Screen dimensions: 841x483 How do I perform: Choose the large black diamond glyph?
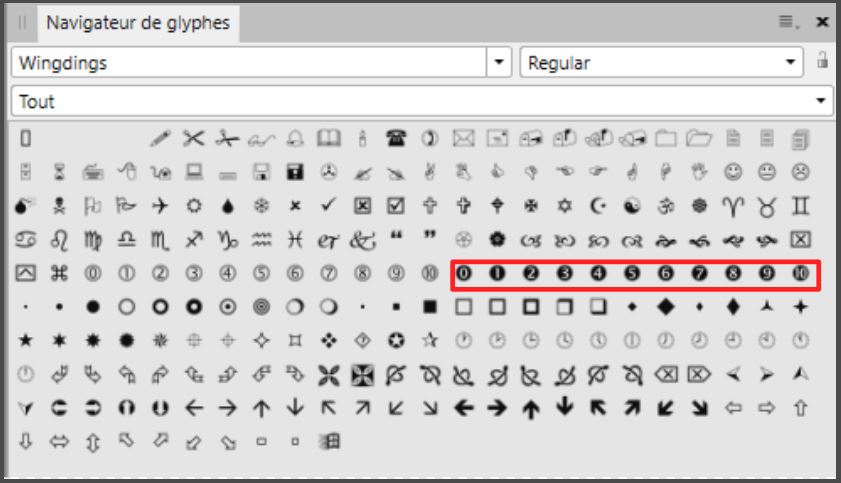tap(666, 307)
